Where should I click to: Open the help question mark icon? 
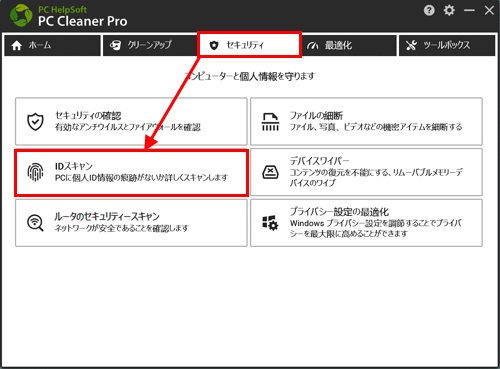pos(429,10)
